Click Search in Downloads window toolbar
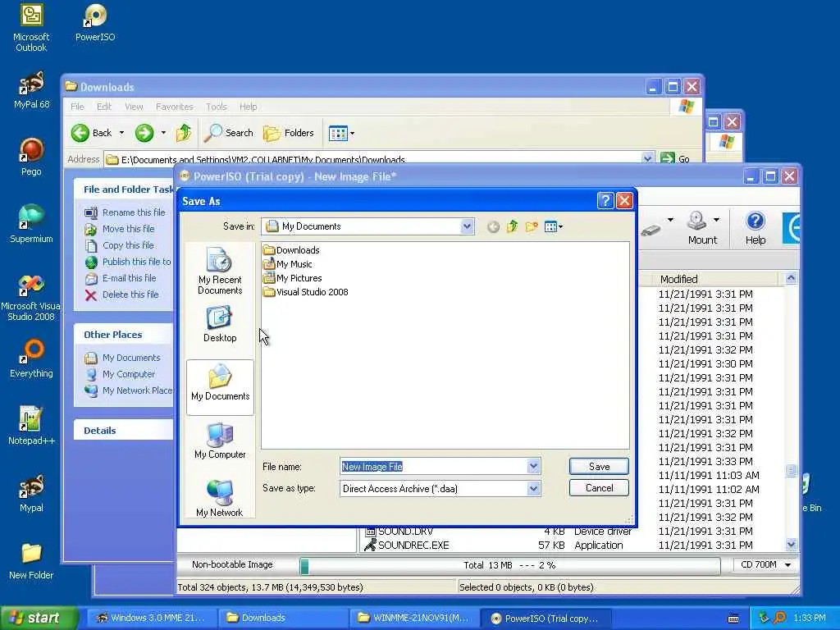The image size is (840, 630). click(230, 133)
